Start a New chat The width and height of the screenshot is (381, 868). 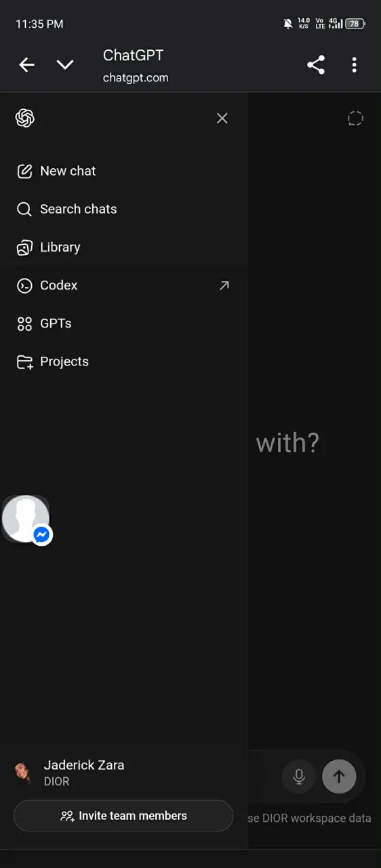pos(124,171)
